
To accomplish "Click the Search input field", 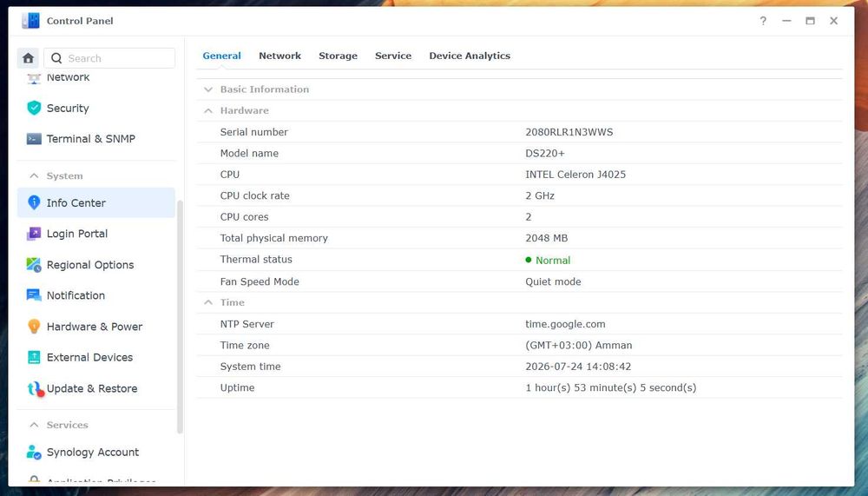I will tap(109, 58).
